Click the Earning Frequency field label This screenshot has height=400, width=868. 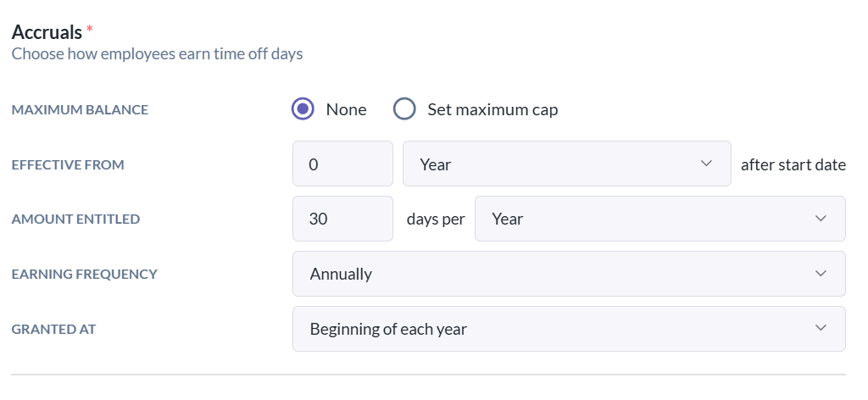[x=85, y=274]
